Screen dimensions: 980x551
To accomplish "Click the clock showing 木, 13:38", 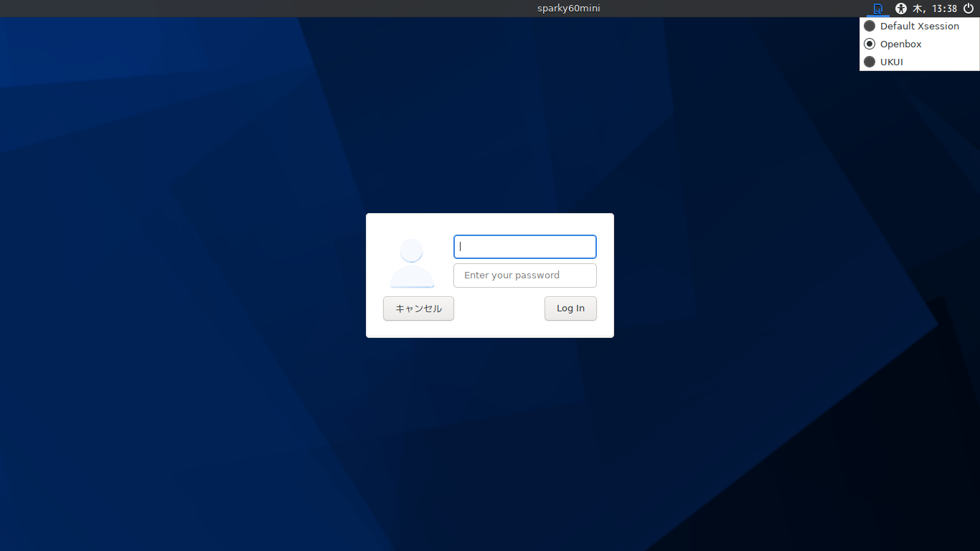I will tap(935, 9).
